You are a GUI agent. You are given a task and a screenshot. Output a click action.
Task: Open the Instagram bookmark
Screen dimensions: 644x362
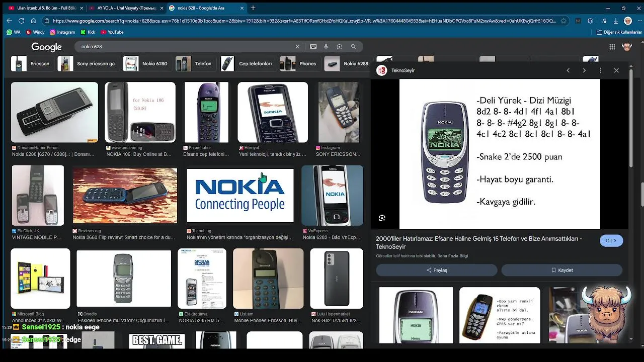tap(62, 32)
